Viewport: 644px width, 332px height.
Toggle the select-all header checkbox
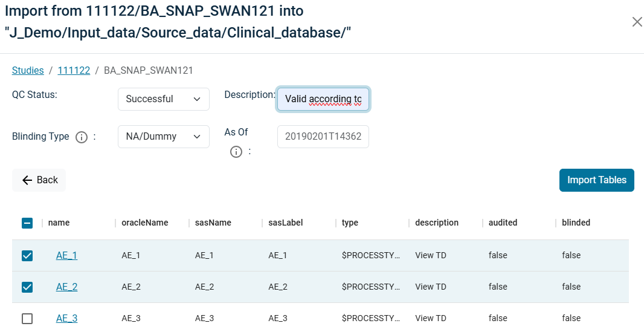pyautogui.click(x=27, y=223)
